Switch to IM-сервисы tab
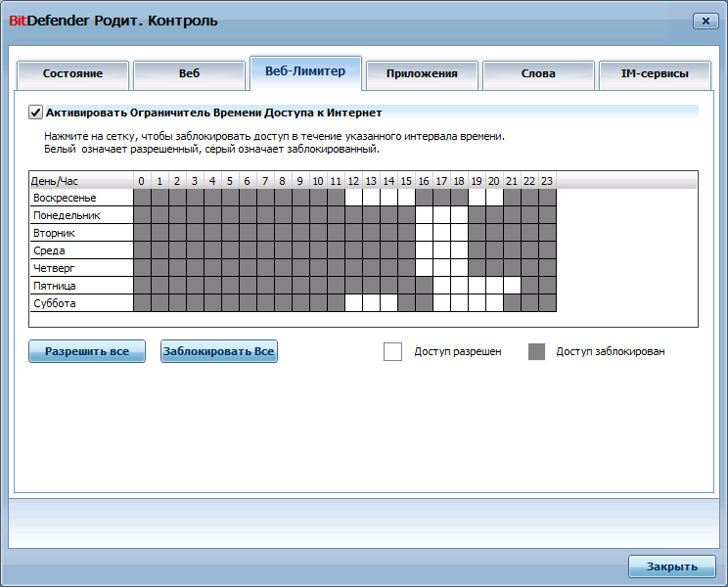 click(x=656, y=73)
